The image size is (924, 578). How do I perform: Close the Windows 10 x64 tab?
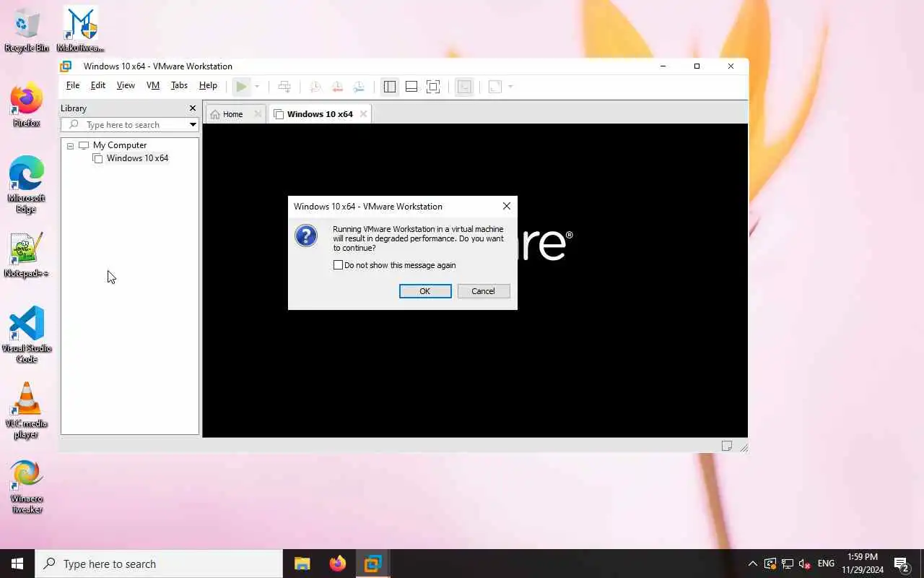pyautogui.click(x=363, y=114)
